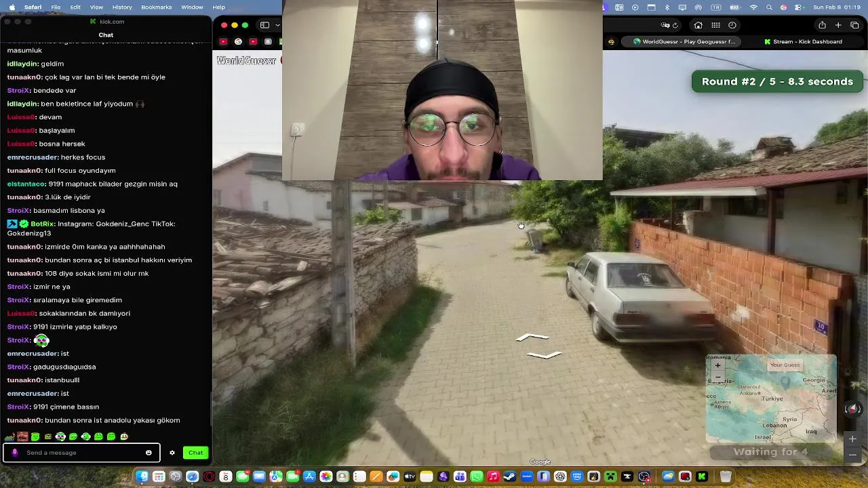Click the Street View compass control

(853, 409)
